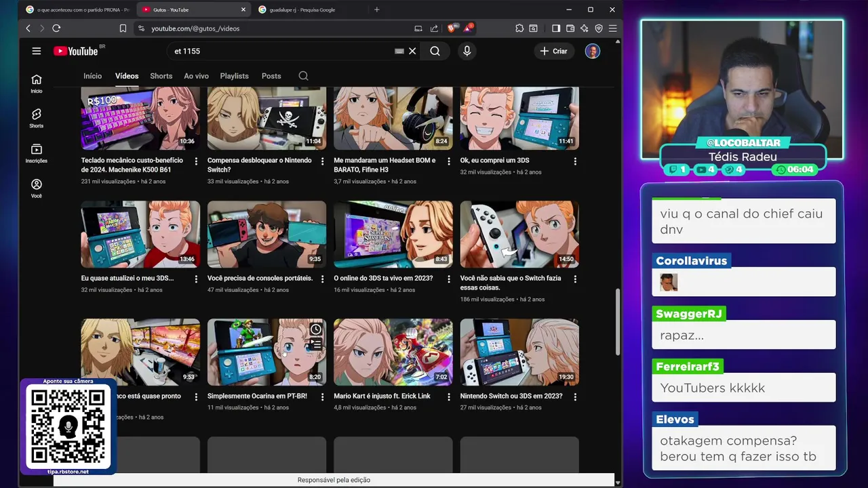Open options for O online do 3DS video
The width and height of the screenshot is (868, 488).
[448, 279]
